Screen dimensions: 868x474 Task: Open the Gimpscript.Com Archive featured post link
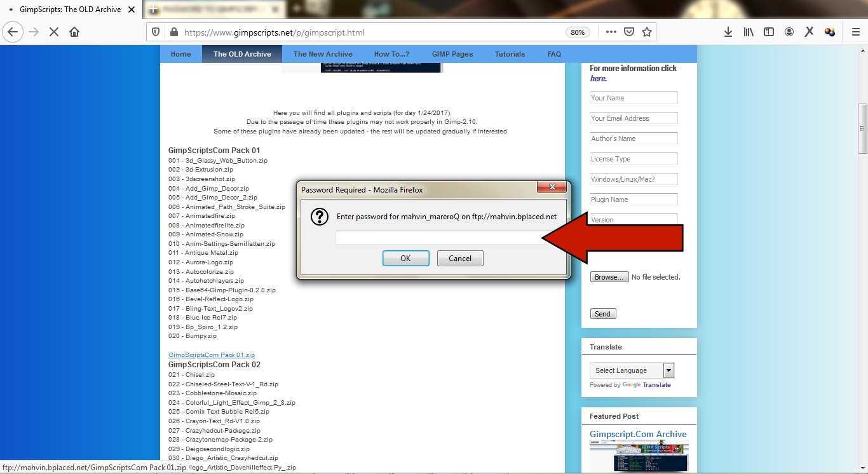pos(638,435)
